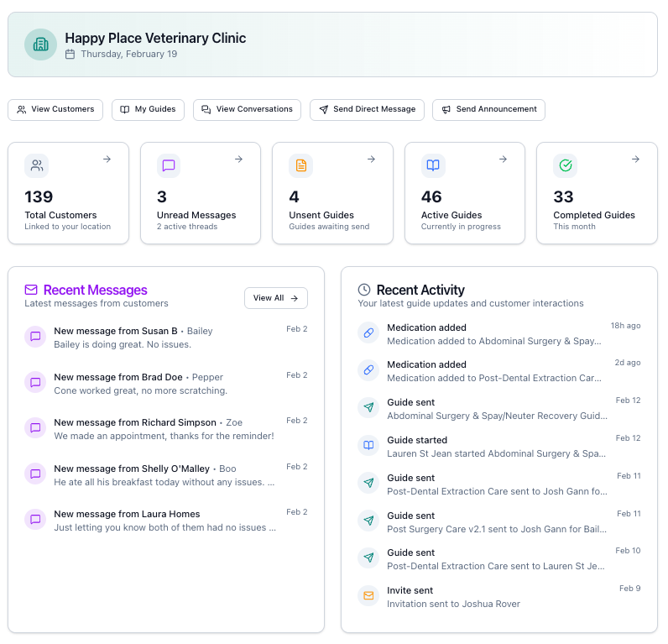Click Send Announcement button
Screen dimensions: 668x644
pos(488,109)
